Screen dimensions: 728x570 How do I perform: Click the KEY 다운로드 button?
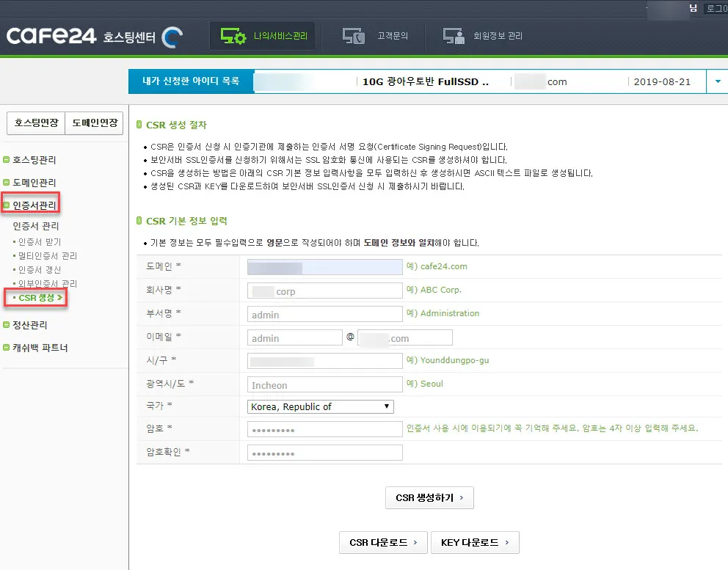474,542
